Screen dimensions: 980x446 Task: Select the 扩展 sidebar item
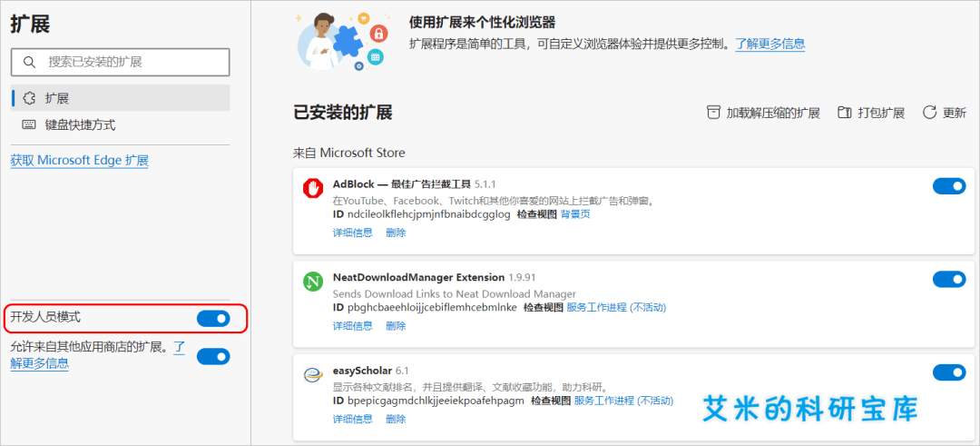[x=121, y=98]
